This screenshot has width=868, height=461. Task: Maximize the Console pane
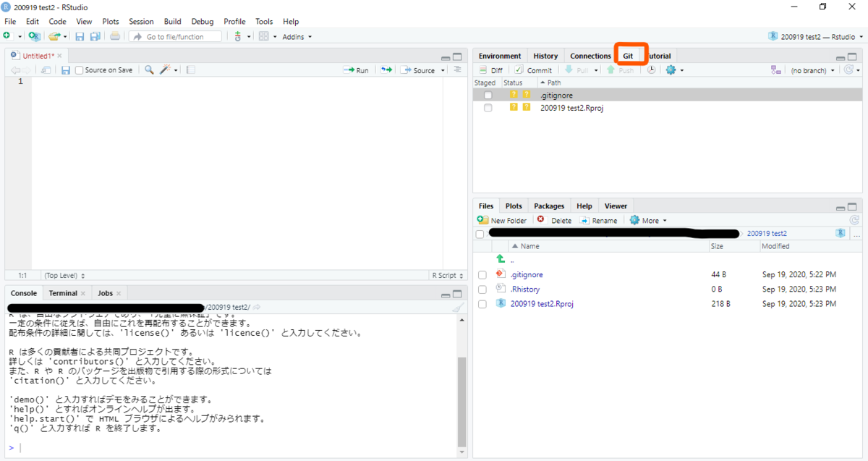click(457, 295)
